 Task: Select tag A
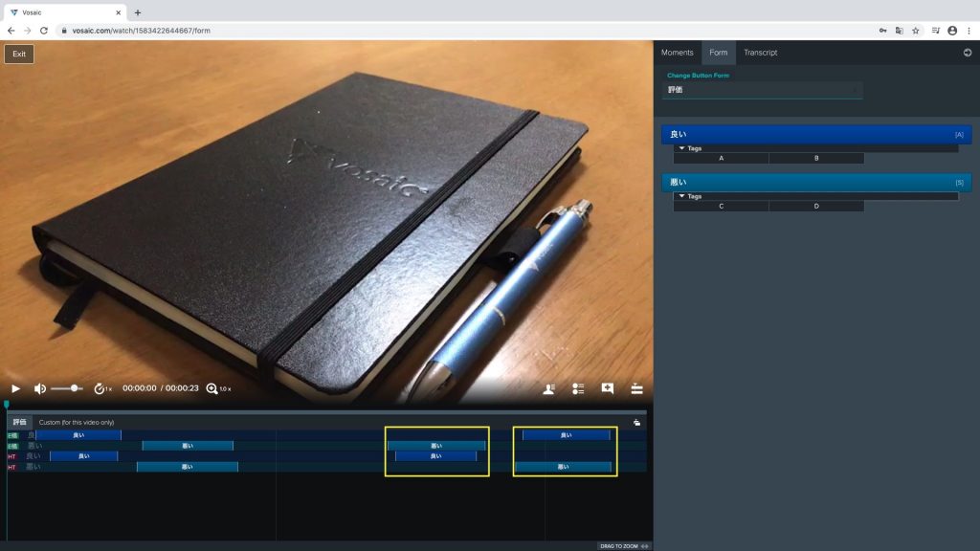coord(721,158)
